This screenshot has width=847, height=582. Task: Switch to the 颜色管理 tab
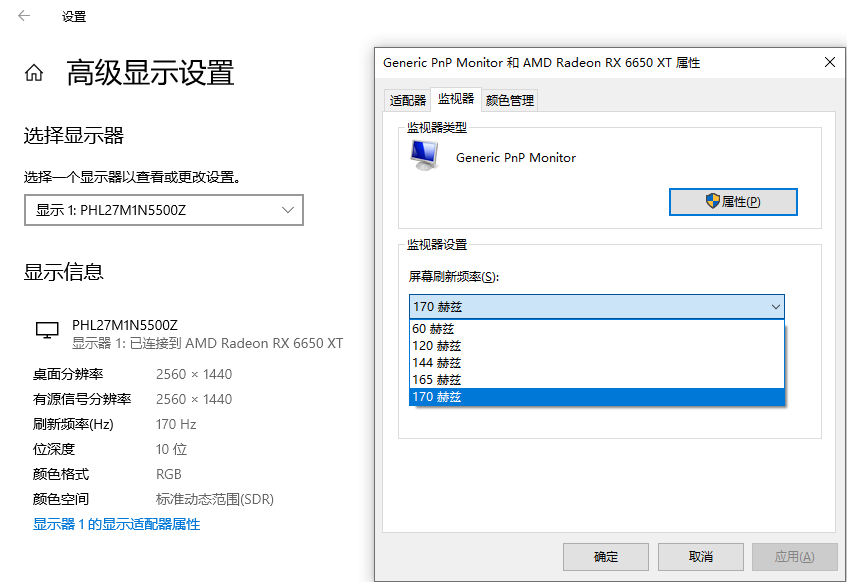(510, 100)
